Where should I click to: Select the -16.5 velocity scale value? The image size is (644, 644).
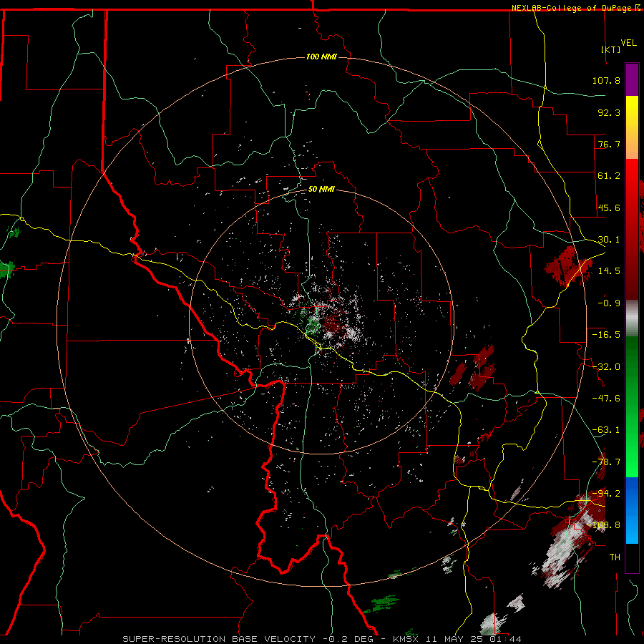click(x=606, y=335)
